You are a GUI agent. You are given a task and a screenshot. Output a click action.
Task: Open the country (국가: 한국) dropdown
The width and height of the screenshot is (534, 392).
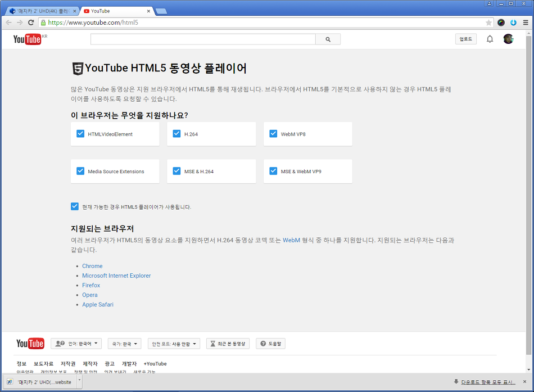pos(124,344)
